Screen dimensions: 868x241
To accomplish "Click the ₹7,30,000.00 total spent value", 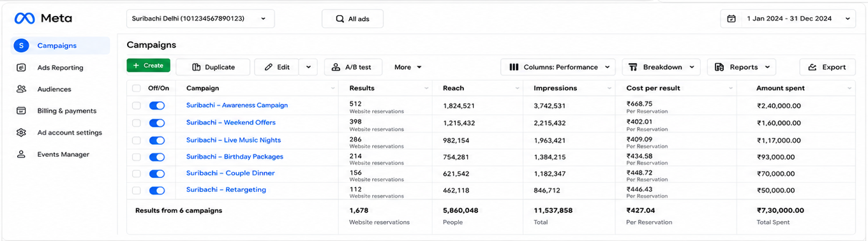I will [781, 210].
